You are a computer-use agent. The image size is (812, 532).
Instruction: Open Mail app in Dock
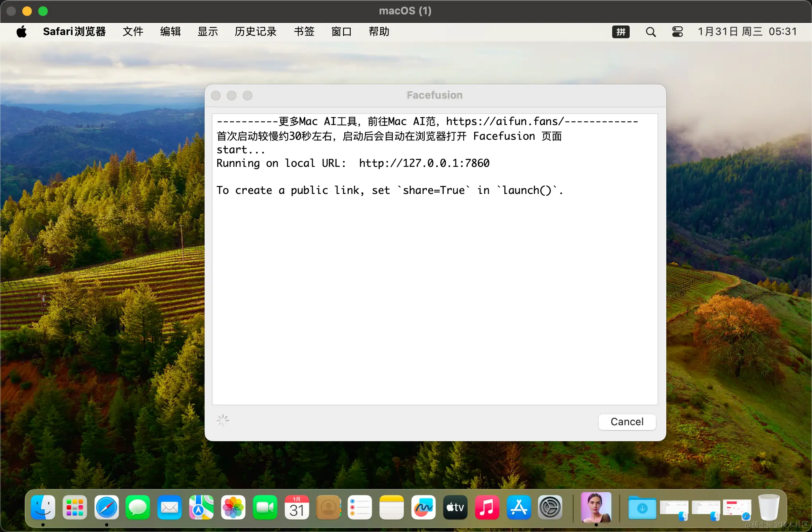(170, 508)
